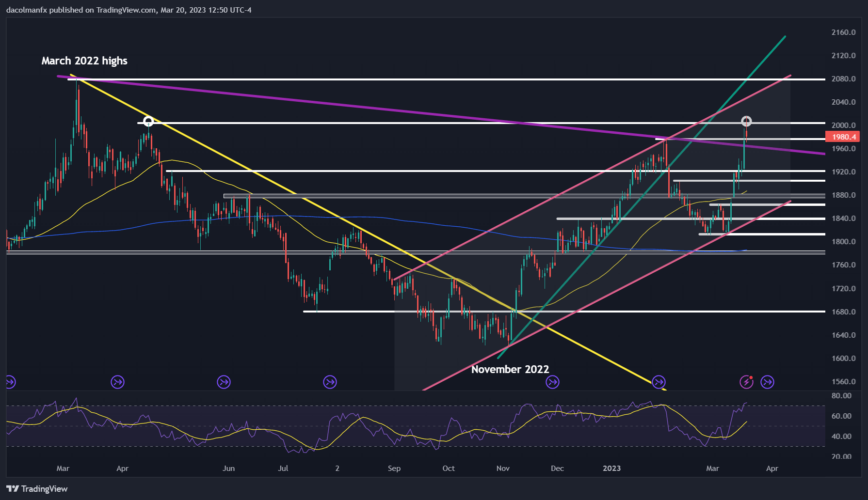
Task: Click the rollover icon left of the Sep label
Action: [330, 382]
